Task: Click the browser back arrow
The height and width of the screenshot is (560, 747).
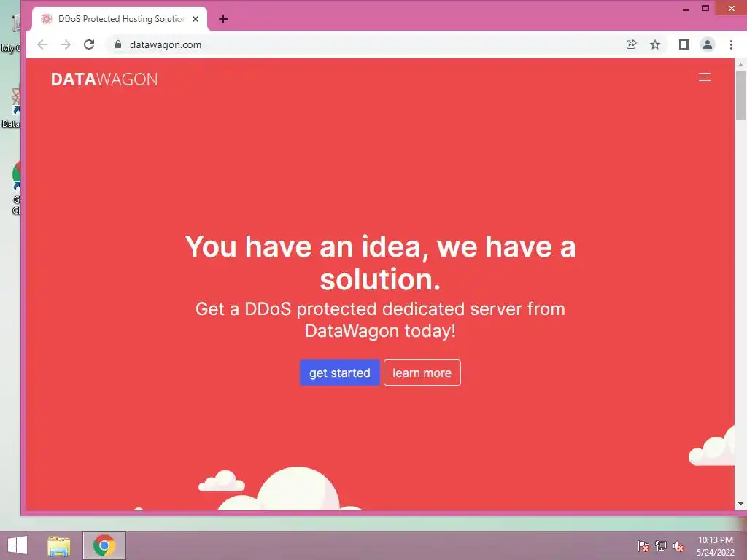Action: point(42,44)
